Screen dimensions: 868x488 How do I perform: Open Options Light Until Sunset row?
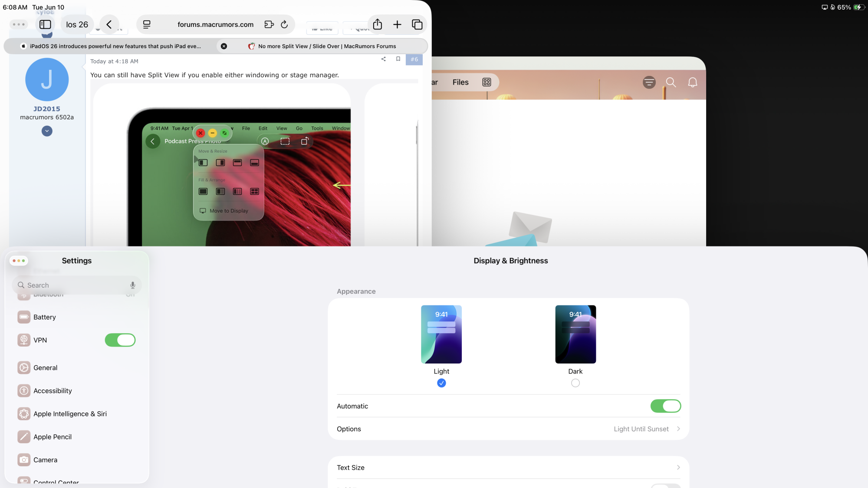coord(509,429)
